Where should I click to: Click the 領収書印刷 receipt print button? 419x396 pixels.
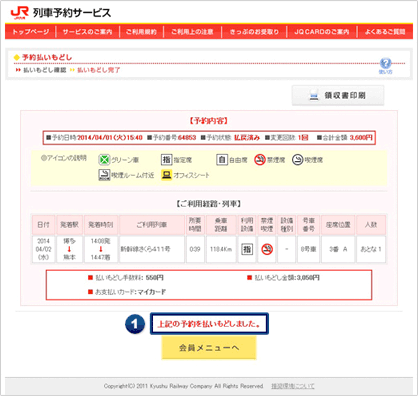pos(338,96)
